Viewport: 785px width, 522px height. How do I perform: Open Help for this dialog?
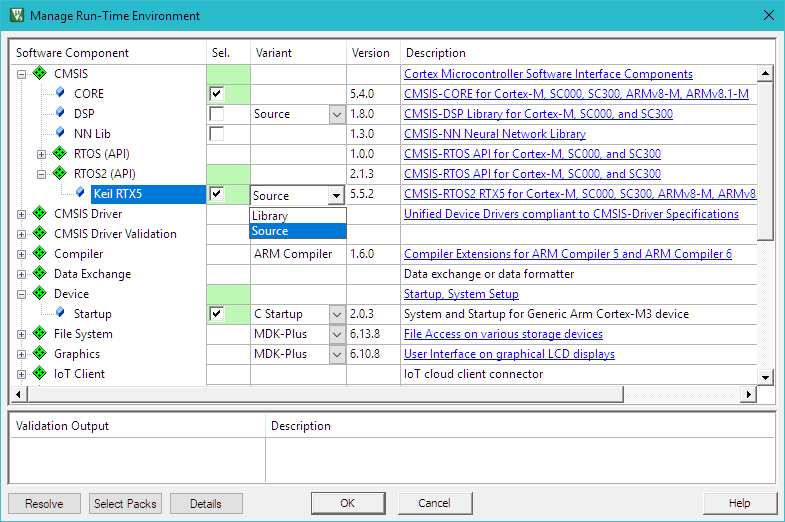[x=739, y=503]
